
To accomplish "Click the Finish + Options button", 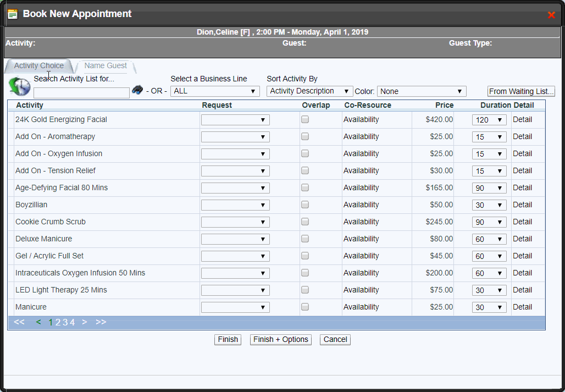I will [x=281, y=340].
